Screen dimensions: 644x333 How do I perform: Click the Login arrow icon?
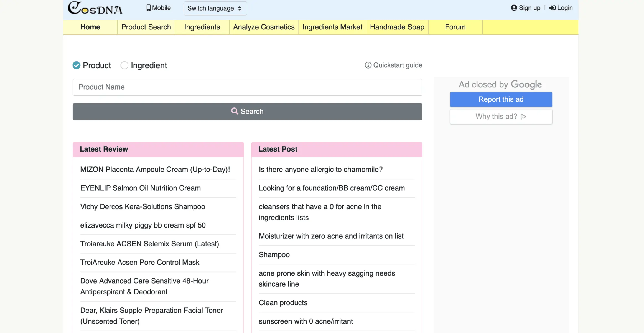point(552,8)
